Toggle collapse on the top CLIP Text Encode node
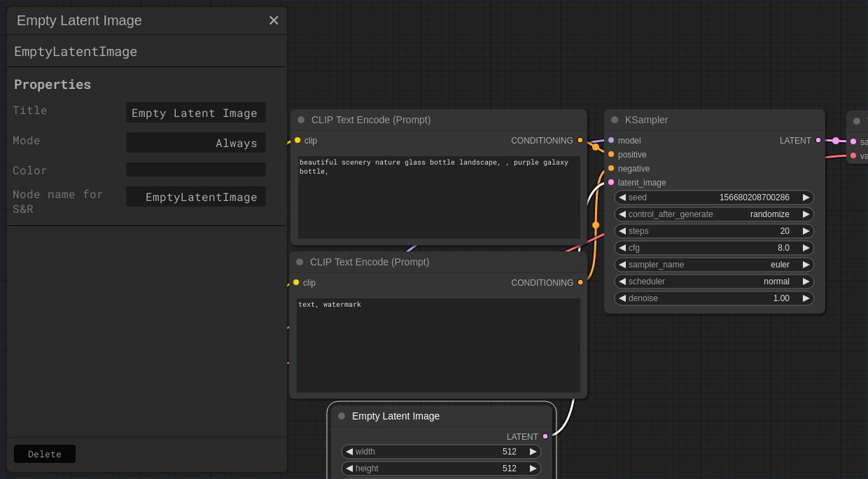 click(301, 120)
